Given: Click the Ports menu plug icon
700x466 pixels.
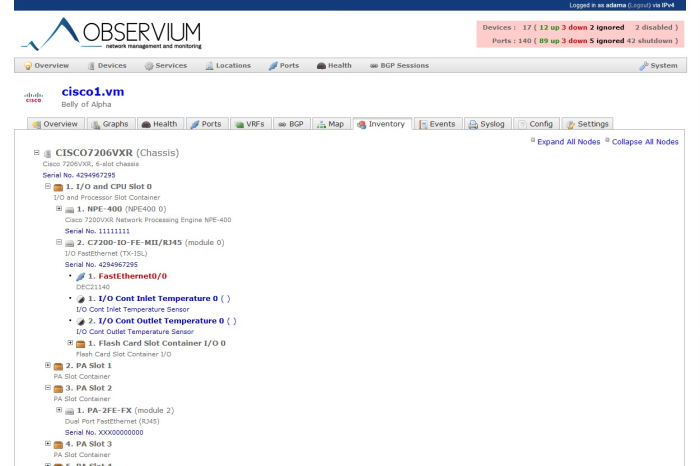Looking at the screenshot, I should tap(273, 66).
